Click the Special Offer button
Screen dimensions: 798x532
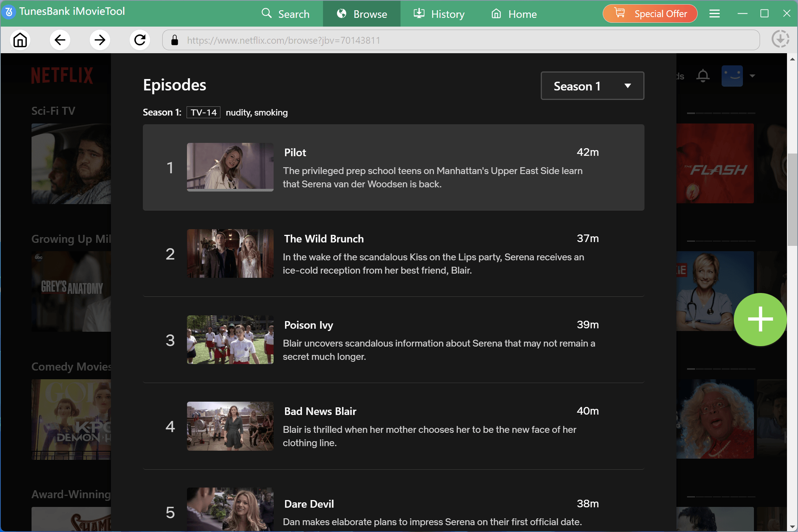tap(650, 14)
